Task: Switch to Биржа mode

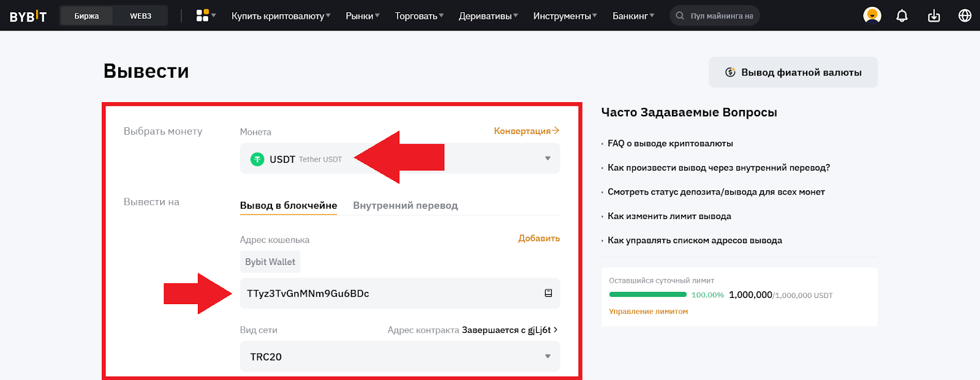Action: coord(86,16)
